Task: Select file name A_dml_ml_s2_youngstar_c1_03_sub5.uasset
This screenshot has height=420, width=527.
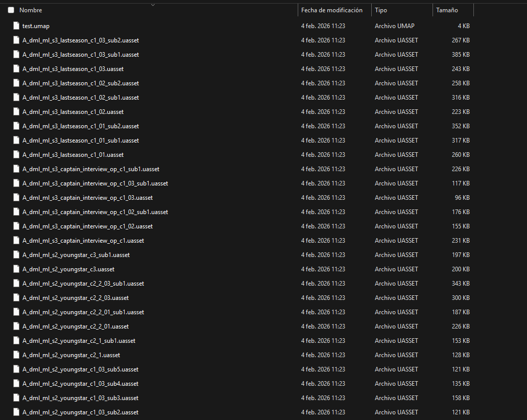Action: coord(80,369)
